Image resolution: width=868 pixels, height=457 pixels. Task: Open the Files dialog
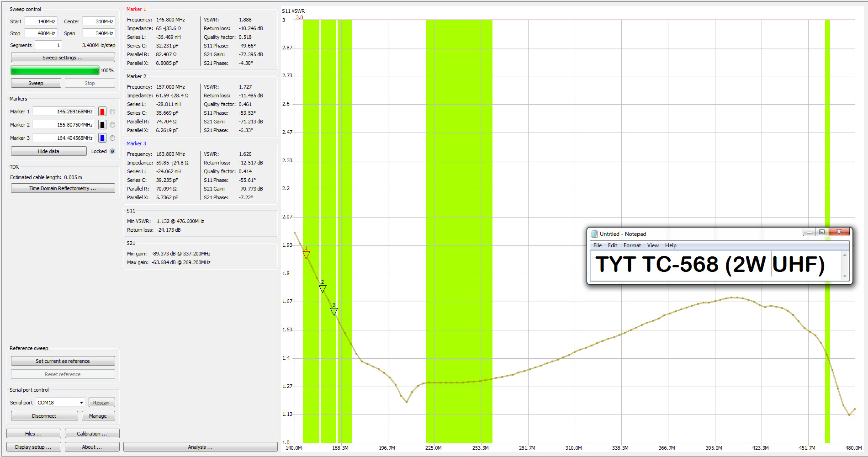(33, 434)
